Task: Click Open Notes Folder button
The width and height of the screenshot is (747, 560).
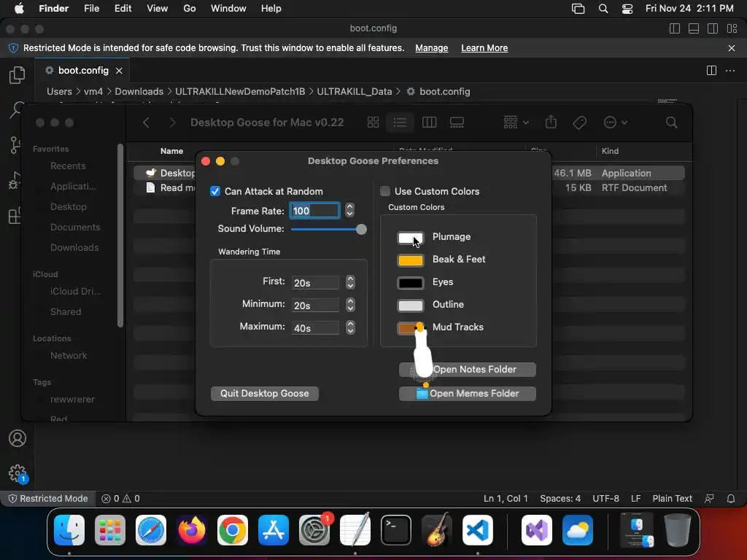Action: pos(468,370)
